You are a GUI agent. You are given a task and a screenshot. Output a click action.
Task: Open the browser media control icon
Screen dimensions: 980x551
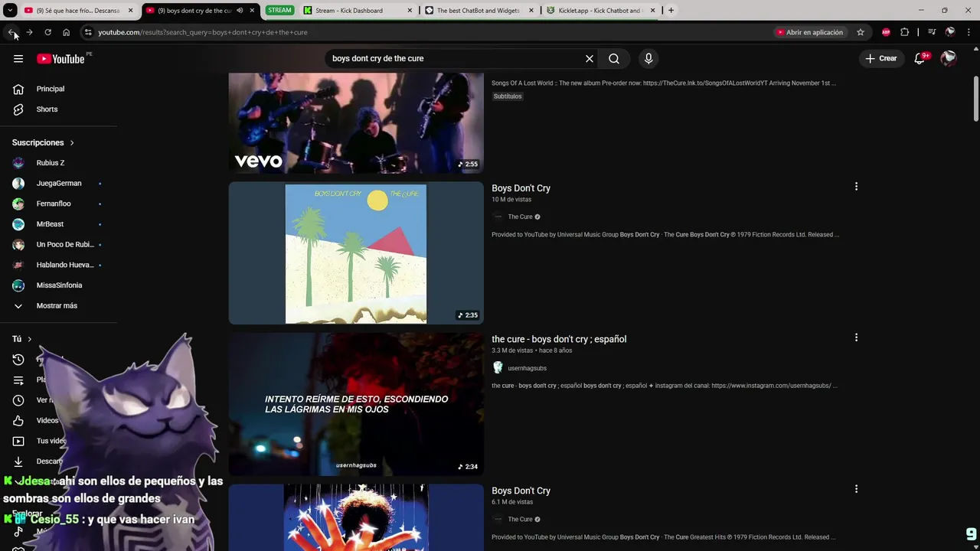point(932,32)
